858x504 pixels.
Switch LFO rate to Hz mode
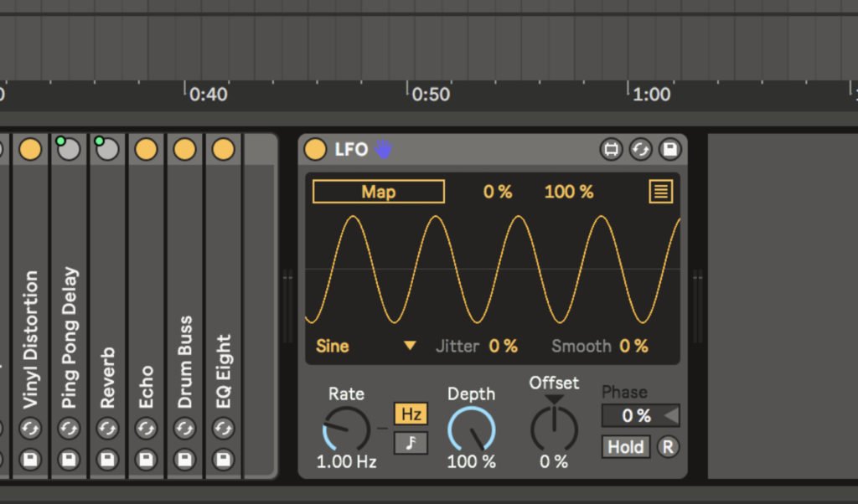pyautogui.click(x=411, y=414)
